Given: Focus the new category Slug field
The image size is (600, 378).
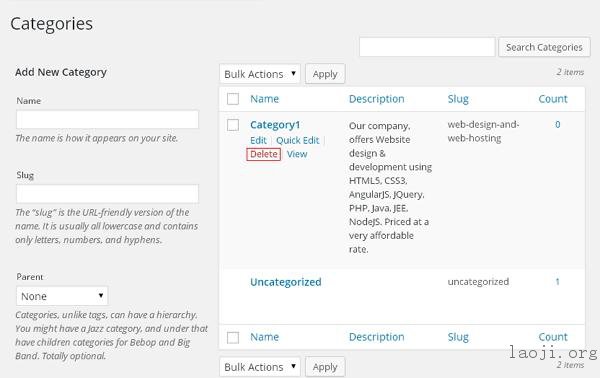Looking at the screenshot, I should pos(108,194).
